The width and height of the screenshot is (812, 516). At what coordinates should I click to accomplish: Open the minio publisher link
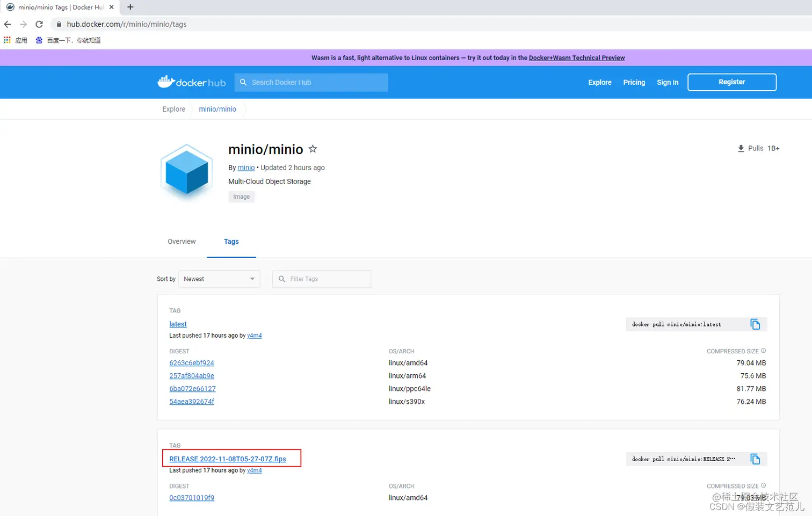coord(246,168)
